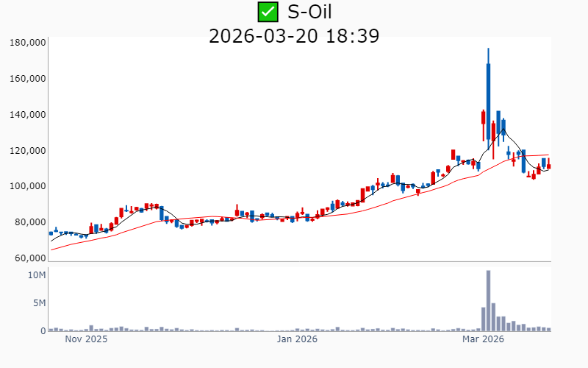Viewport: 588px width, 368px height.
Task: Select the Jan 2026 date label
Action: point(296,340)
